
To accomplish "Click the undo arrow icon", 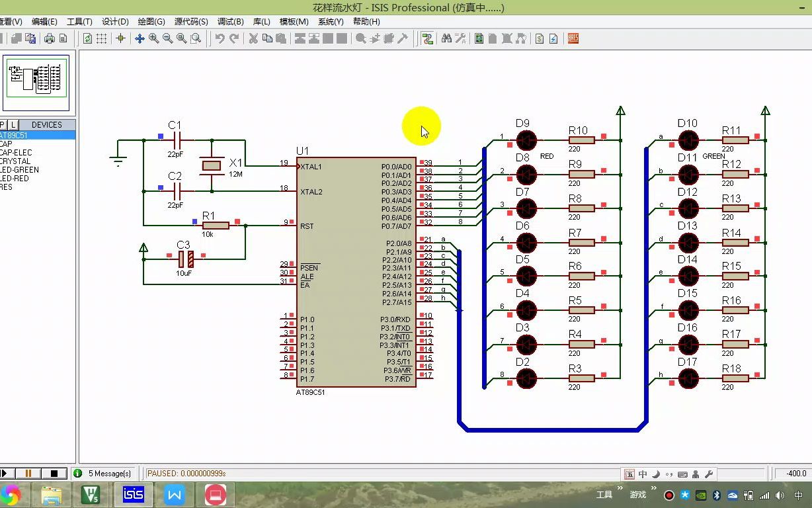I will click(220, 38).
